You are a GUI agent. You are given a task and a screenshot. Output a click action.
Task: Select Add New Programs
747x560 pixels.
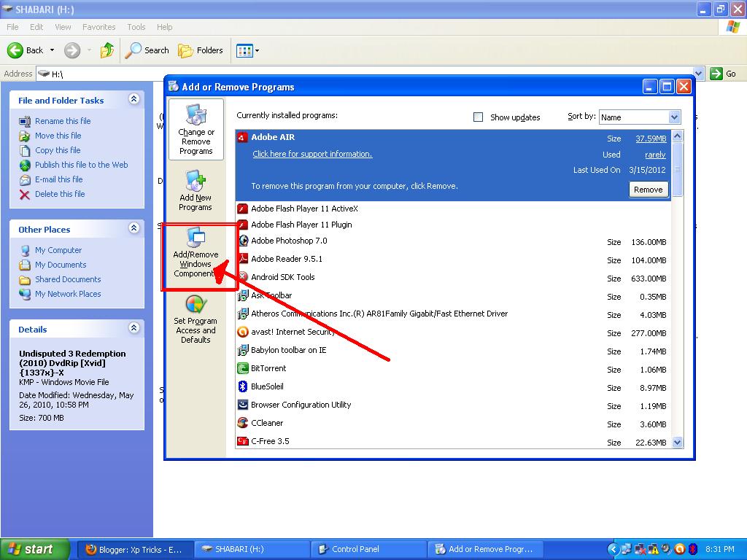pyautogui.click(x=196, y=190)
